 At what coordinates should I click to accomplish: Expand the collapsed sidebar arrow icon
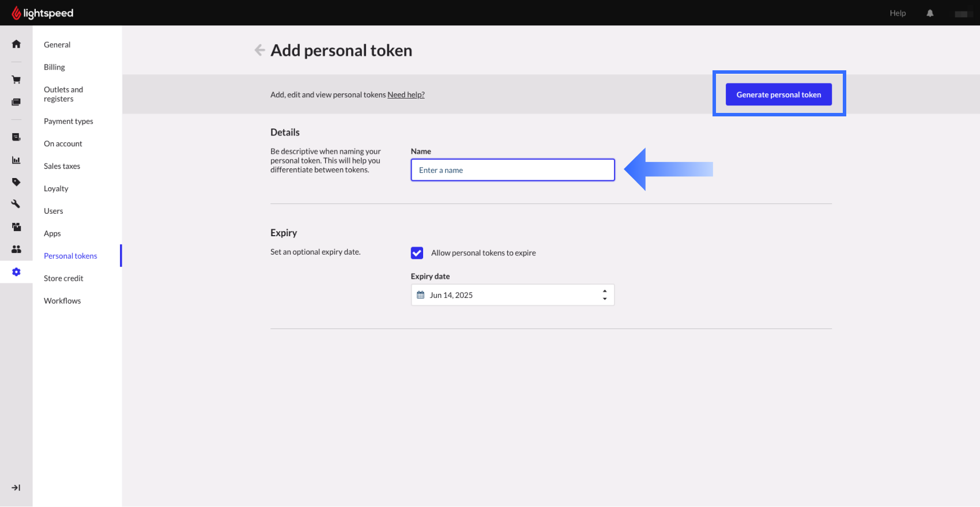click(16, 488)
